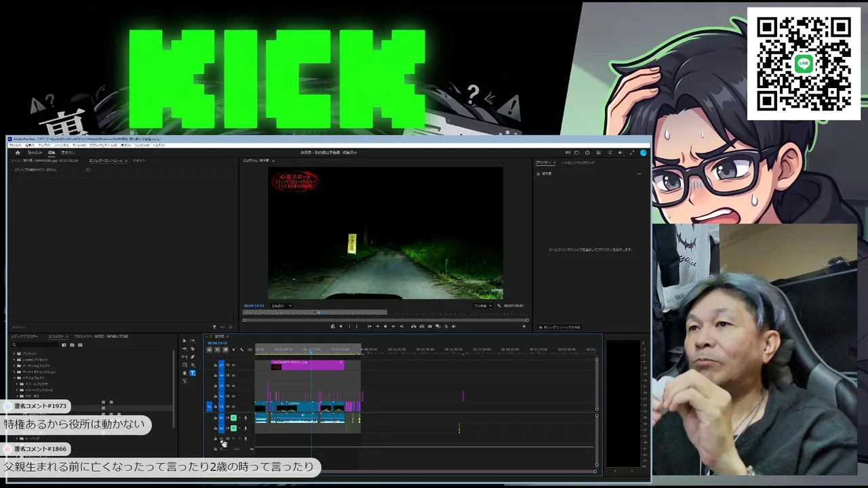Open the 読み込み workspace page
The width and height of the screenshot is (868, 488).
[x=35, y=152]
